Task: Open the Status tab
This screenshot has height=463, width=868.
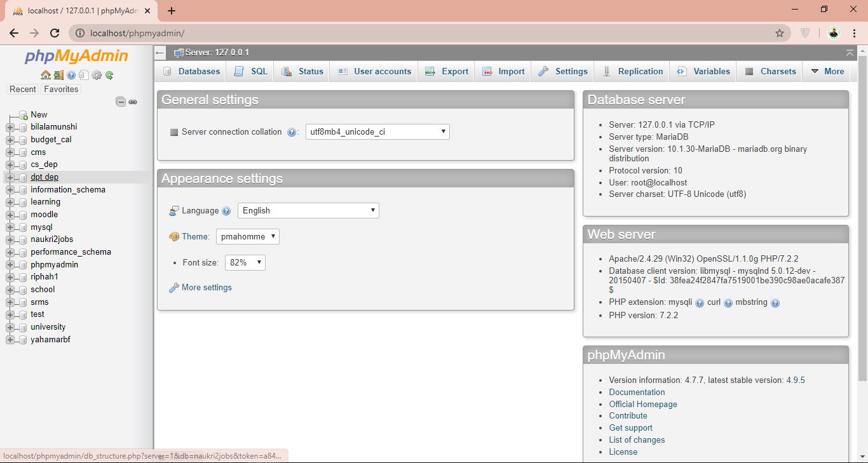Action: [302, 72]
